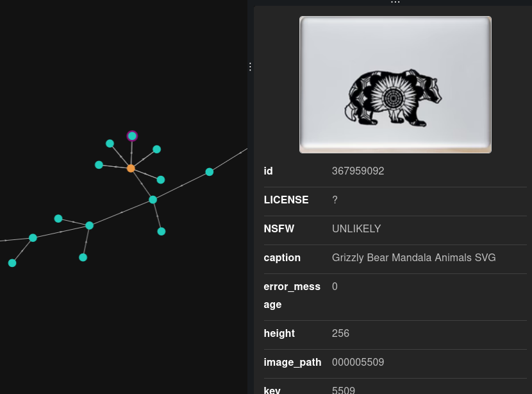The image size is (532, 394).
Task: Select the orange hub node in the graph
Action: click(131, 168)
